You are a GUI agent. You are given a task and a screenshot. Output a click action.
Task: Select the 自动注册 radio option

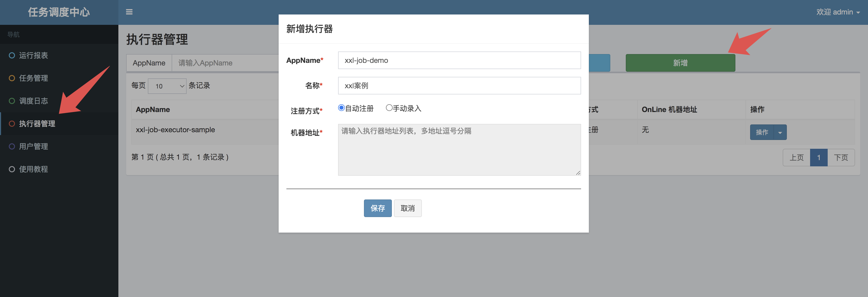coord(341,108)
